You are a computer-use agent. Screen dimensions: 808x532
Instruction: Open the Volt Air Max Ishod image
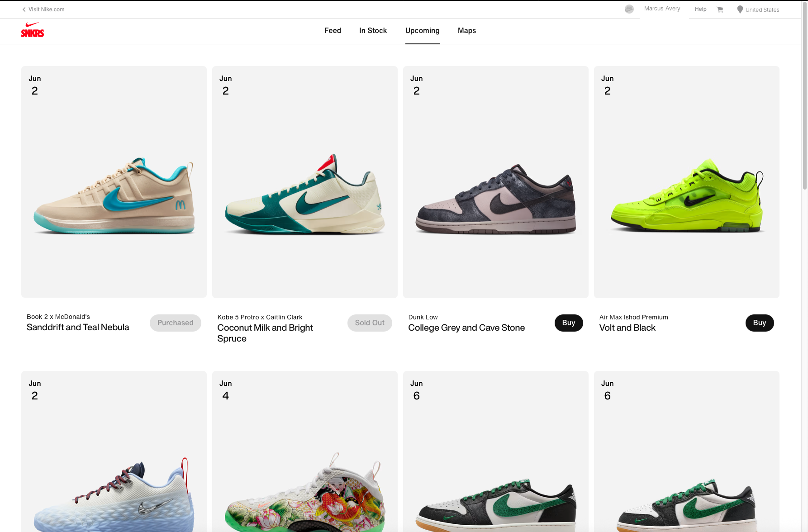[687, 182]
